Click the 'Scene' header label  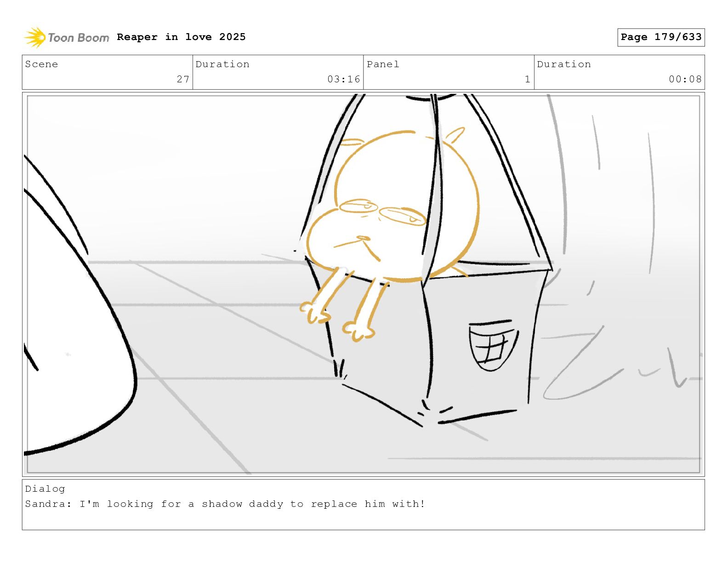coord(41,64)
